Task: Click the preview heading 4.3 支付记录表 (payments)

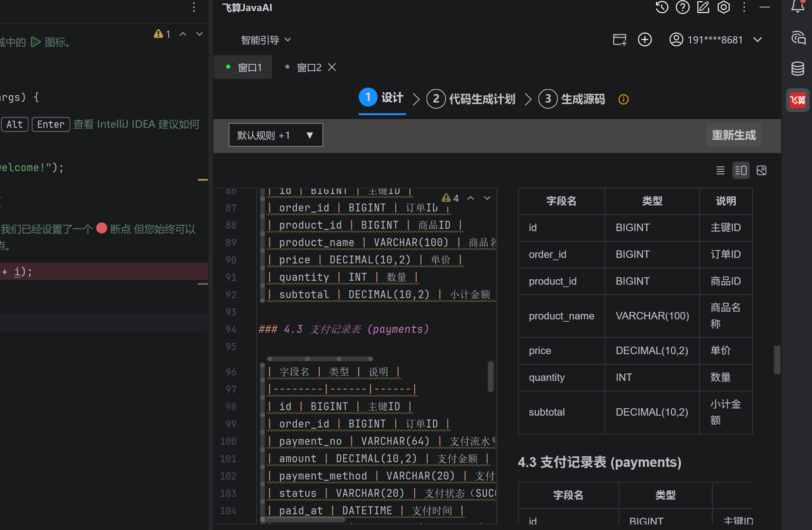Action: click(x=599, y=462)
